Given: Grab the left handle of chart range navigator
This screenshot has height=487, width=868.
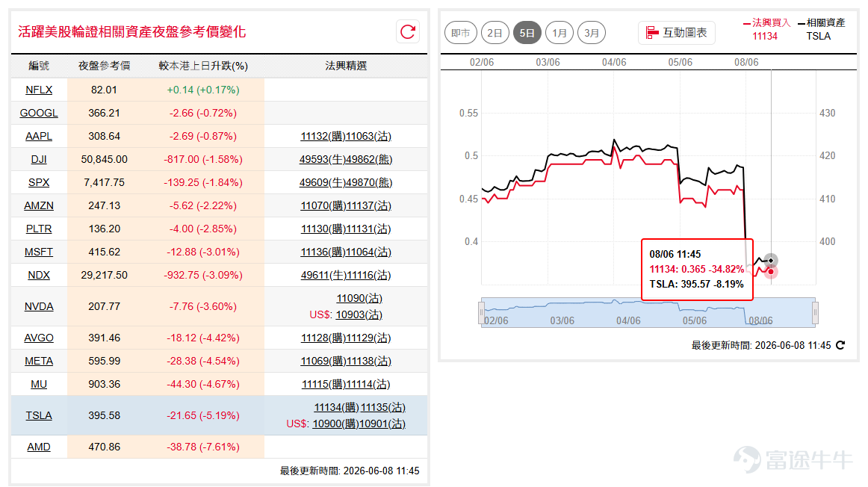Looking at the screenshot, I should coord(482,313).
